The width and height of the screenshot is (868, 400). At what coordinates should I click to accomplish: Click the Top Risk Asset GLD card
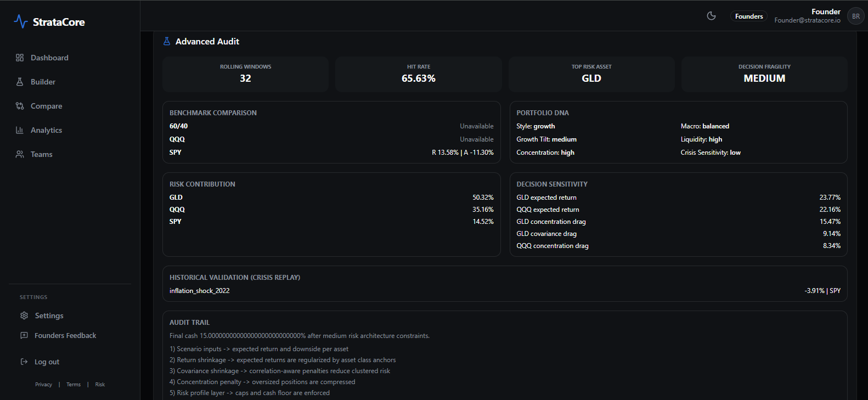click(591, 74)
